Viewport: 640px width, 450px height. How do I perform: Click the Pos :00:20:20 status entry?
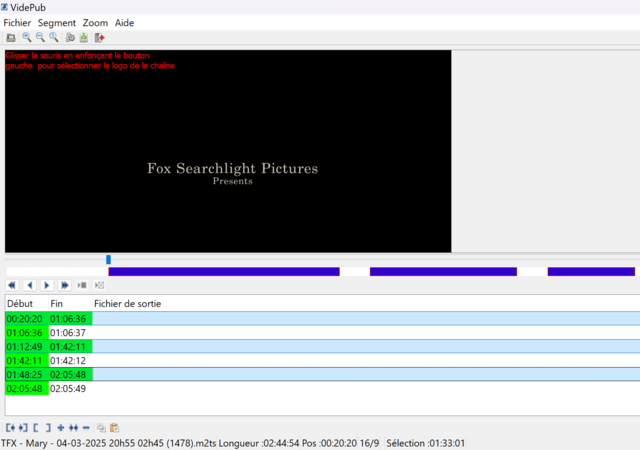click(x=329, y=443)
